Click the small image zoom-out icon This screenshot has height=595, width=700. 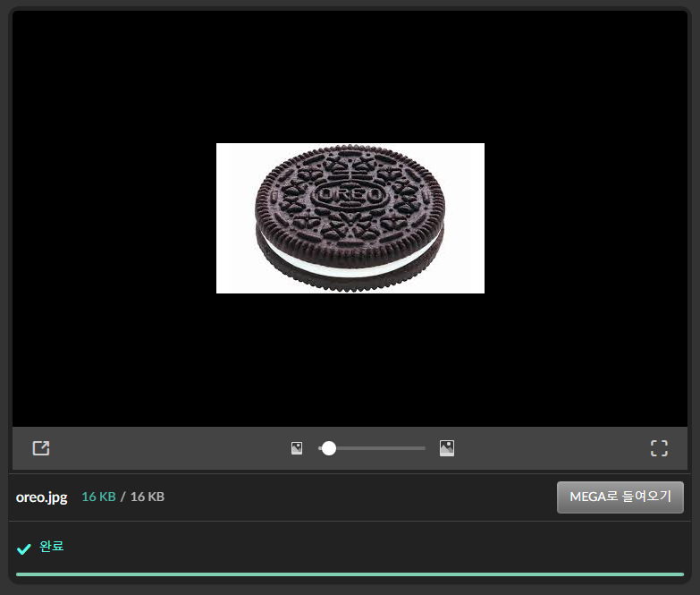click(297, 448)
